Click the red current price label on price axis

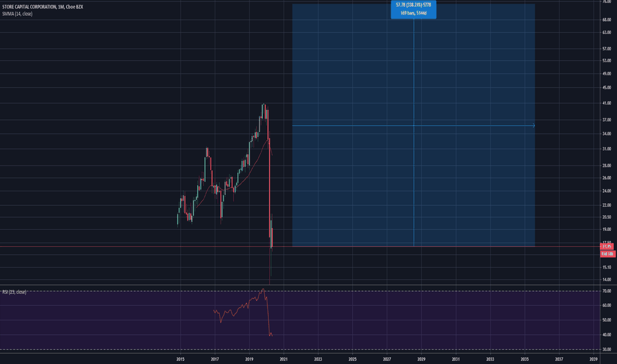[607, 247]
